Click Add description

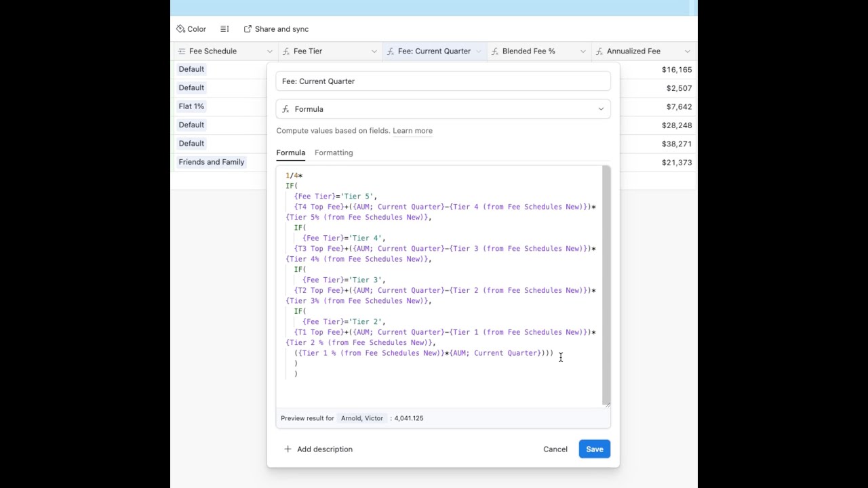tap(318, 449)
